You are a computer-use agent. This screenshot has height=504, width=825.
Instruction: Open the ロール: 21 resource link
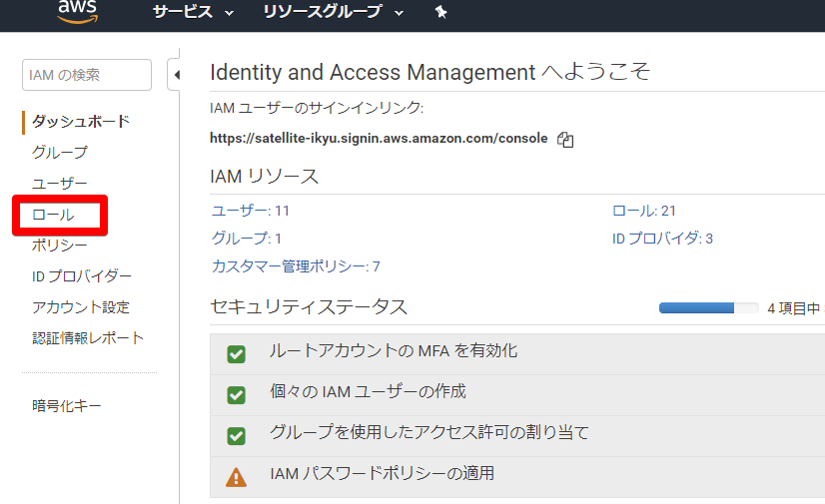coord(644,211)
